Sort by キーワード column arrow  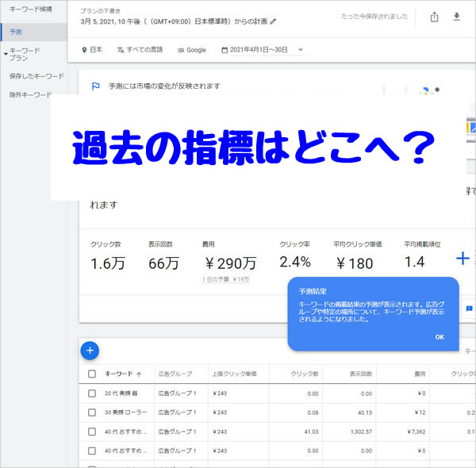coord(139,374)
